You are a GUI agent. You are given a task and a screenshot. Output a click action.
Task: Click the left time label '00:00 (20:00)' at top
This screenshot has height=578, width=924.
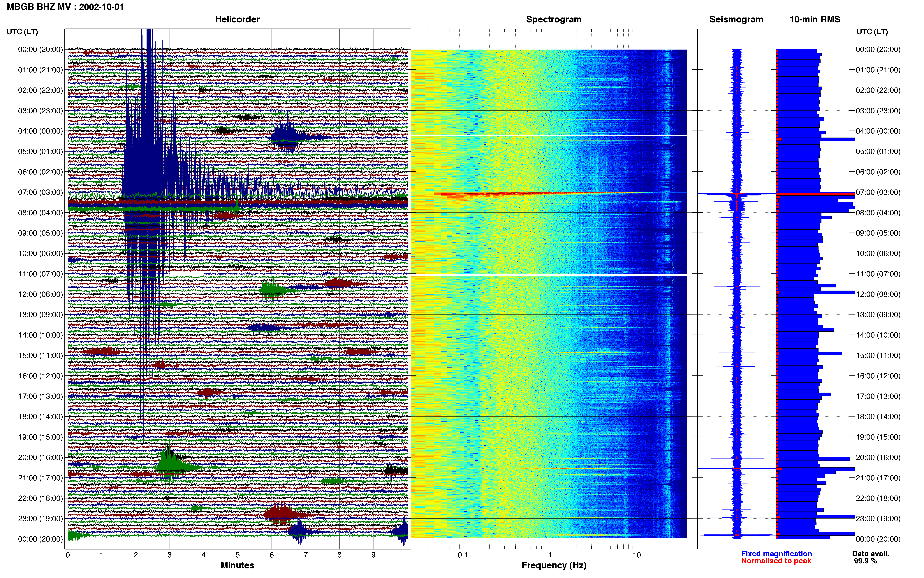pyautogui.click(x=41, y=49)
